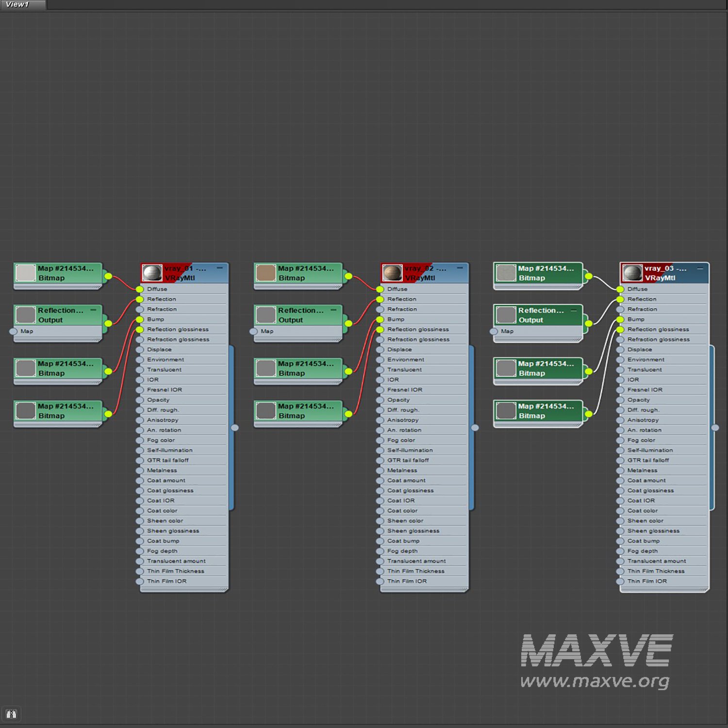Click the yellow Diffuse socket on vray_03
This screenshot has width=728, height=728.
[x=620, y=289]
